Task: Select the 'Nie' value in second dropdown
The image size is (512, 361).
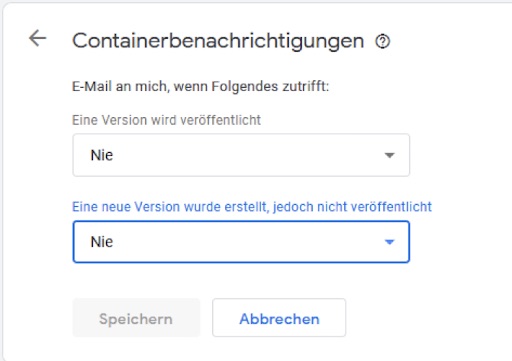Action: point(102,242)
